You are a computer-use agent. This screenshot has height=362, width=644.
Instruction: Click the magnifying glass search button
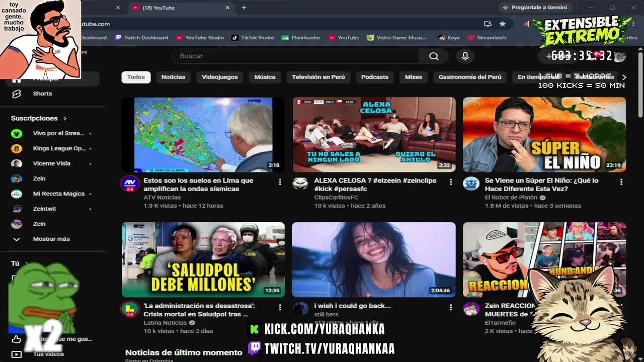(434, 56)
